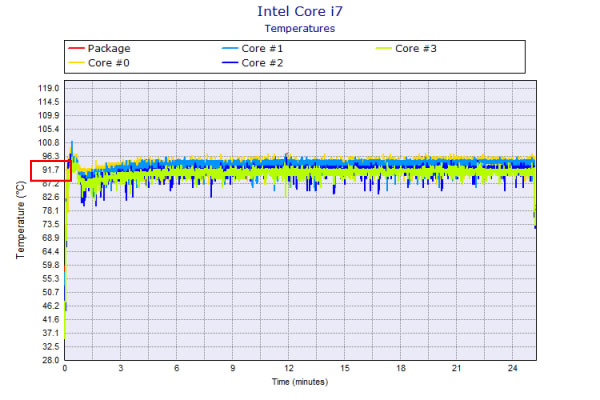Click the 96.3 y-axis value
Viewport: 600px width, 400px height.
(x=51, y=156)
